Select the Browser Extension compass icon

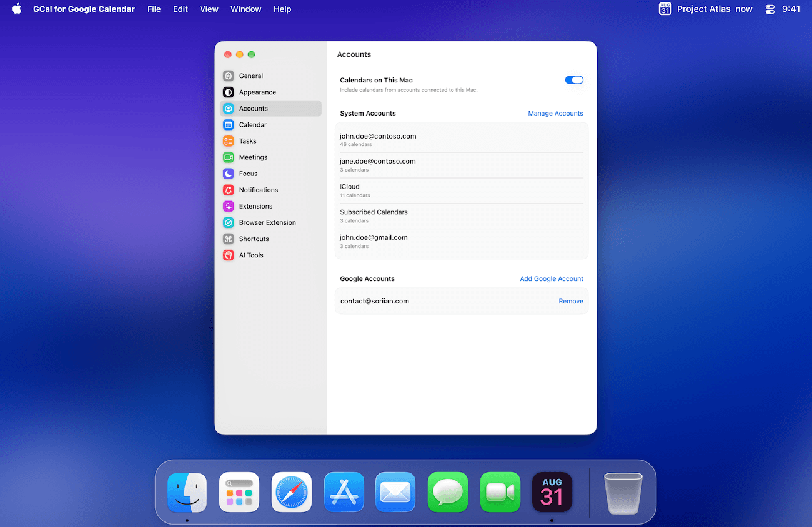[229, 222]
